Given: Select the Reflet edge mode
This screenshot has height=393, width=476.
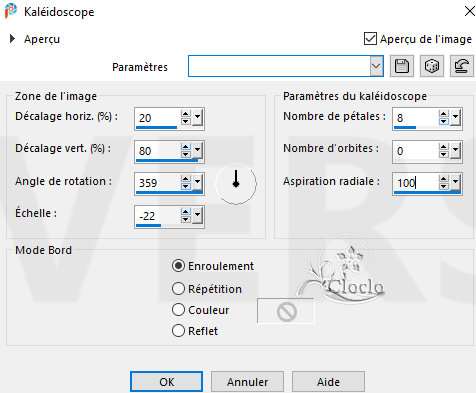Looking at the screenshot, I should pos(178,331).
